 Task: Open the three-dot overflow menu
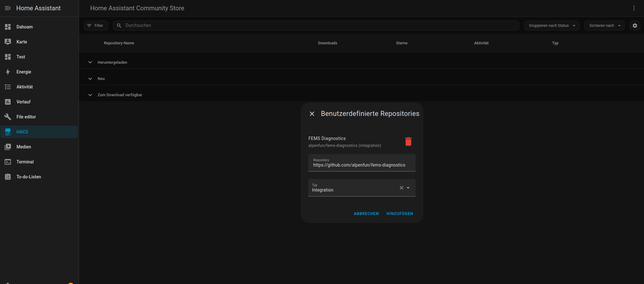[x=634, y=8]
